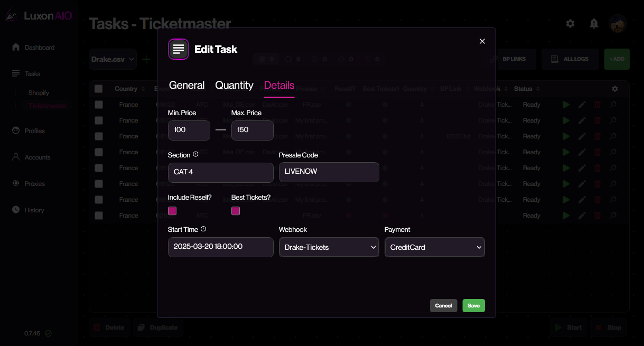The height and width of the screenshot is (346, 644).
Task: Click the Section info icon
Action: (x=195, y=155)
